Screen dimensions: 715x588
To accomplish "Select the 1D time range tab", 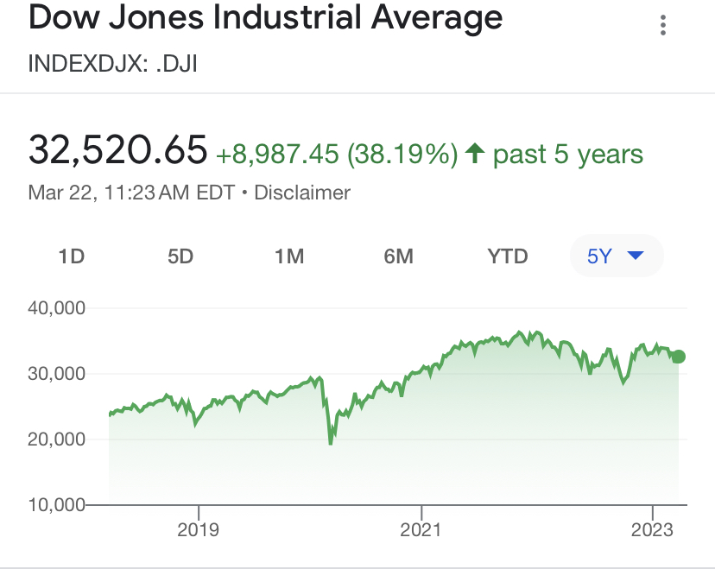I will [71, 256].
